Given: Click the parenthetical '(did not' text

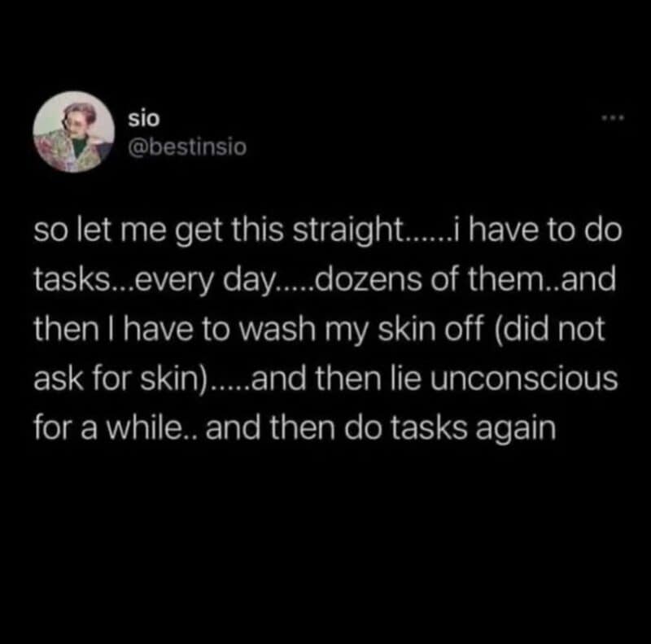Looking at the screenshot, I should [x=549, y=331].
